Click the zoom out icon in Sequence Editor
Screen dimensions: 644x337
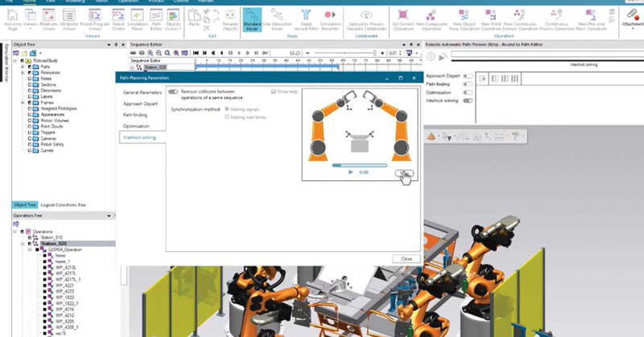point(159,53)
